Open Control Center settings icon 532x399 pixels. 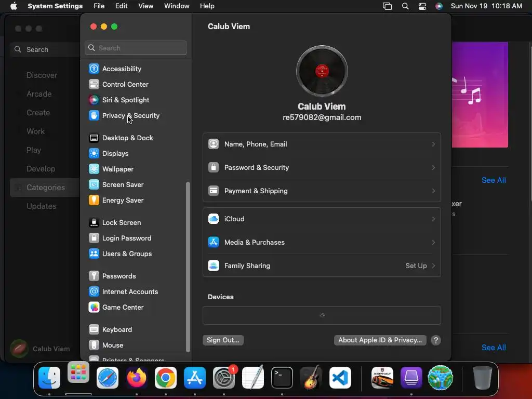[94, 84]
